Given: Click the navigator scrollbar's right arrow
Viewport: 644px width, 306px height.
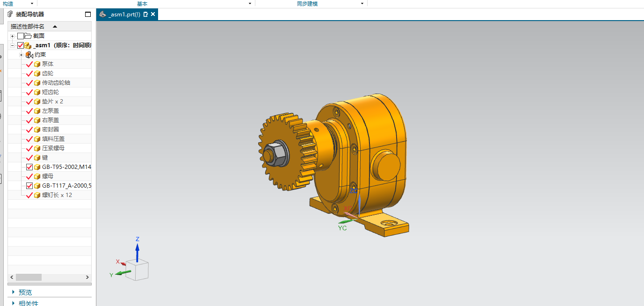Looking at the screenshot, I should pos(87,277).
